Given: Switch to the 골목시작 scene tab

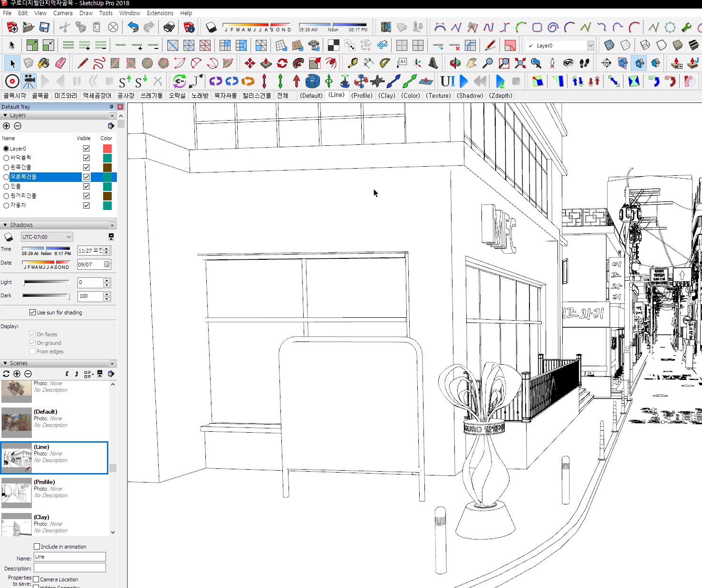Looking at the screenshot, I should 15,95.
